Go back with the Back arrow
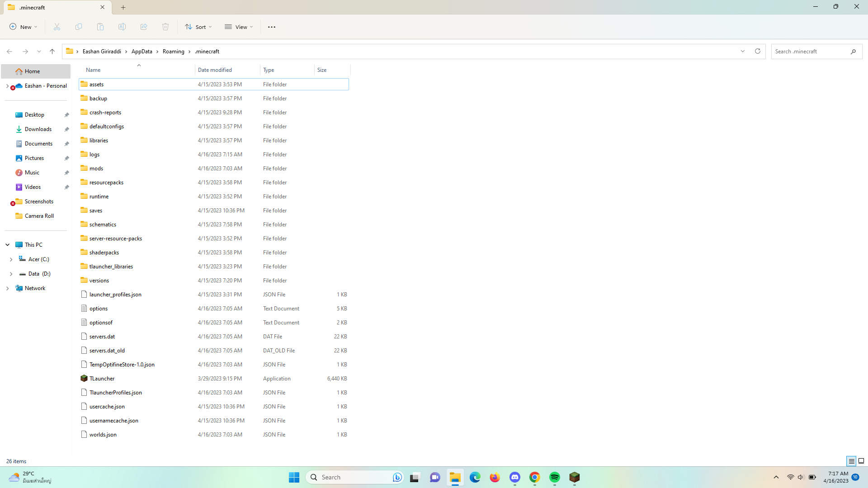This screenshot has height=488, width=868. click(x=9, y=52)
